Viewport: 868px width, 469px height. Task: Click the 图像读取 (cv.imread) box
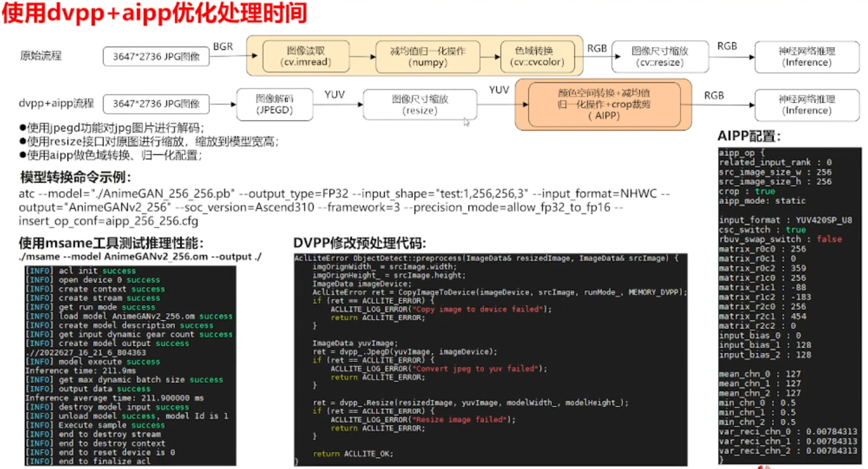(x=306, y=56)
